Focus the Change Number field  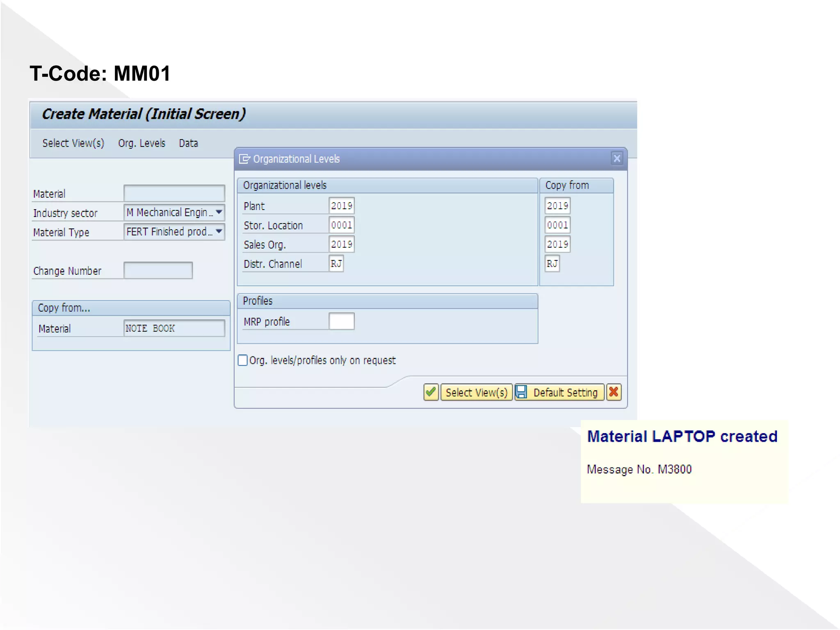158,270
